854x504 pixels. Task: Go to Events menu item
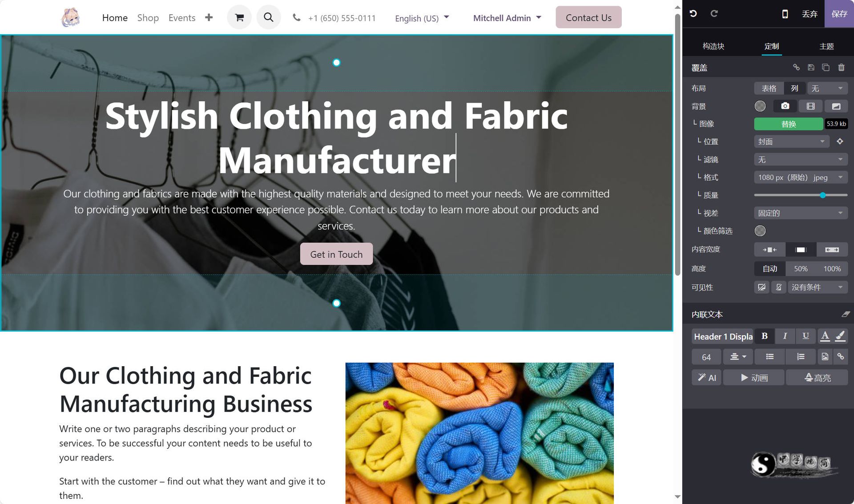point(182,18)
